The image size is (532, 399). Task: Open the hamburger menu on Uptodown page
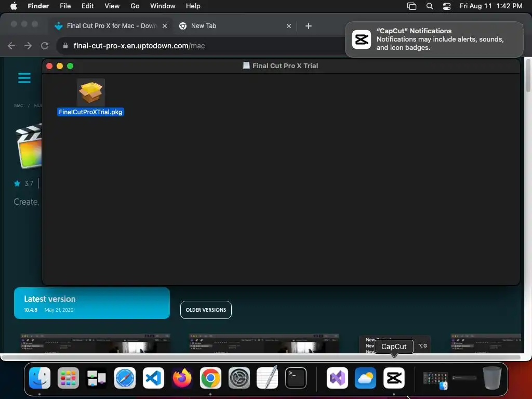pyautogui.click(x=24, y=78)
